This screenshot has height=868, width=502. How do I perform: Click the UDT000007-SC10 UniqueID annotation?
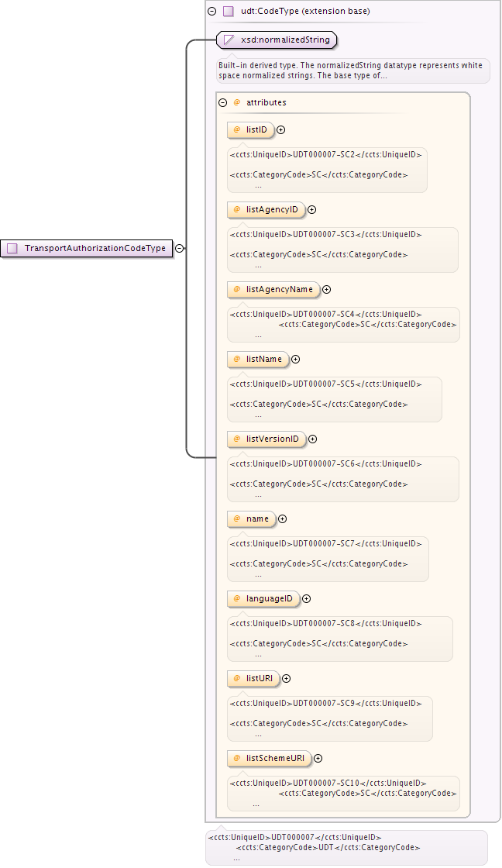point(328,784)
